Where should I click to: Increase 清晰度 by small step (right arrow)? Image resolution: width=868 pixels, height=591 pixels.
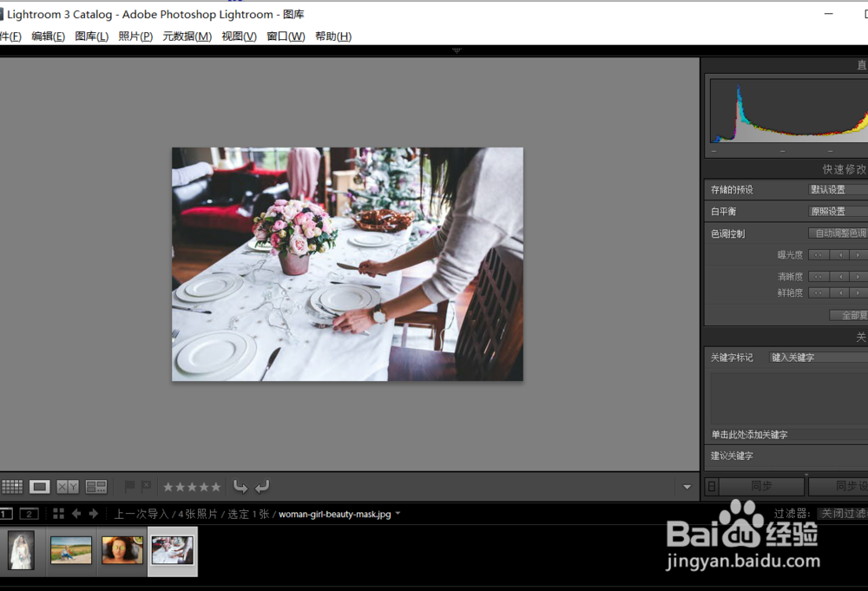[858, 277]
